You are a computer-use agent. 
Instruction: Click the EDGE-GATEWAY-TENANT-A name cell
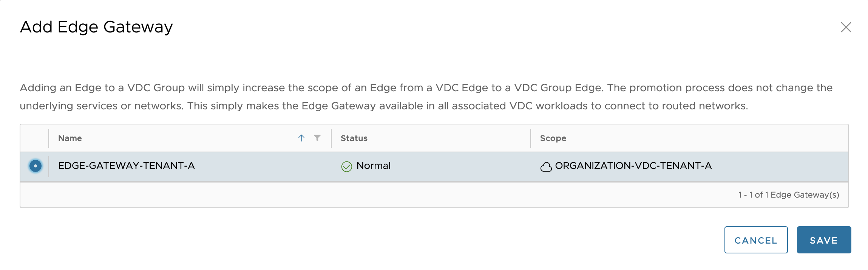click(127, 166)
